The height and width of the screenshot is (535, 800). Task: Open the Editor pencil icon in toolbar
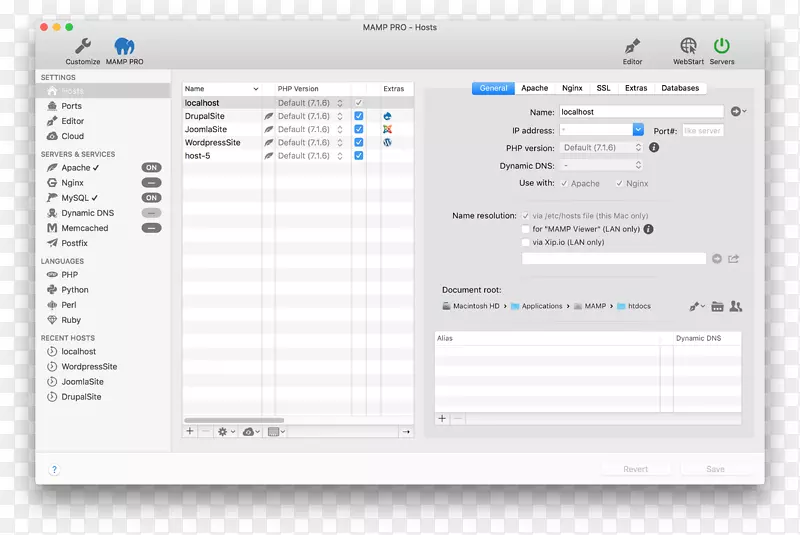tap(632, 46)
